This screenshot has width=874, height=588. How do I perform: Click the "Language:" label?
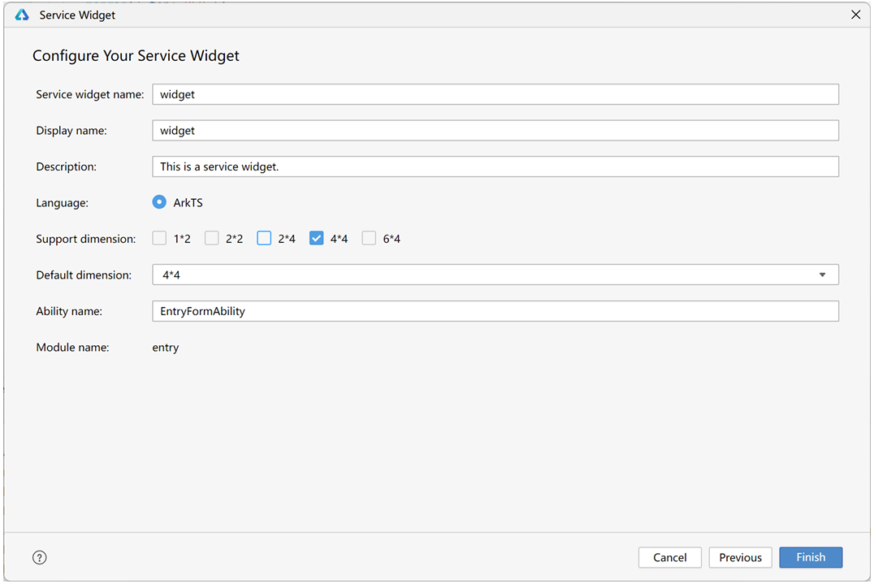[63, 203]
